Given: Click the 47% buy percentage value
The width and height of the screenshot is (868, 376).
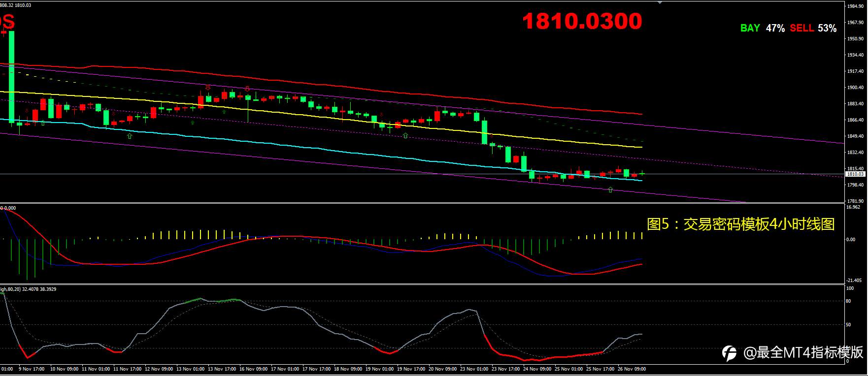Looking at the screenshot, I should click(775, 28).
